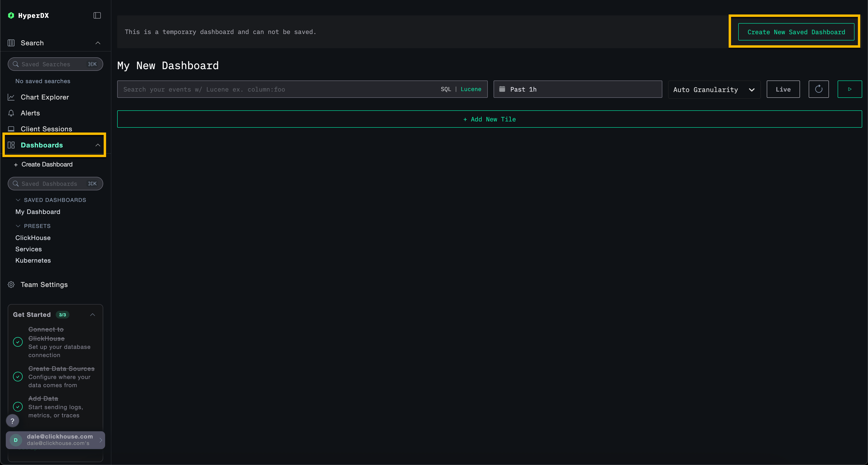Open the help question mark bubble
This screenshot has width=868, height=465.
[13, 421]
